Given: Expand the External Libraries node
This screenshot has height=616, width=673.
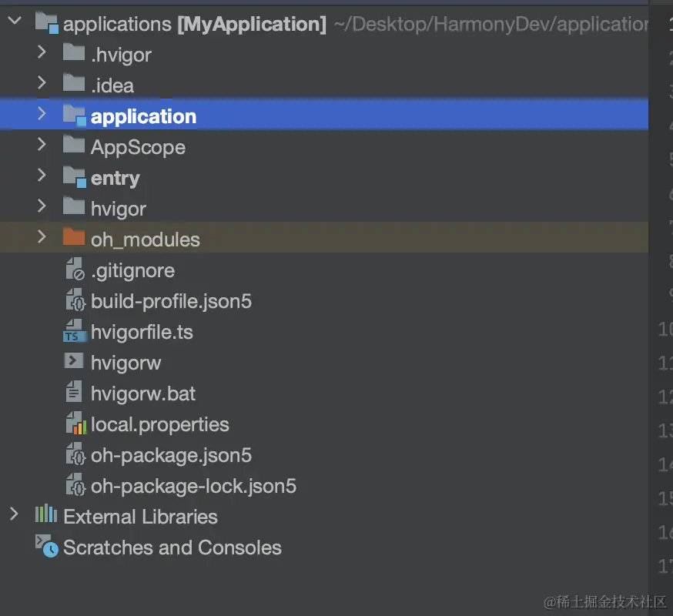Looking at the screenshot, I should pyautogui.click(x=15, y=515).
